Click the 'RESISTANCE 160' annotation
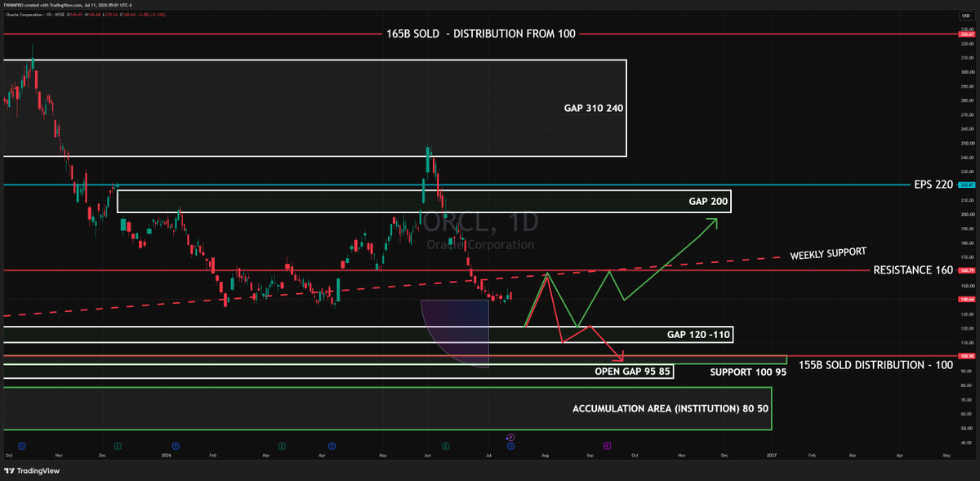The width and height of the screenshot is (980, 481). (913, 270)
